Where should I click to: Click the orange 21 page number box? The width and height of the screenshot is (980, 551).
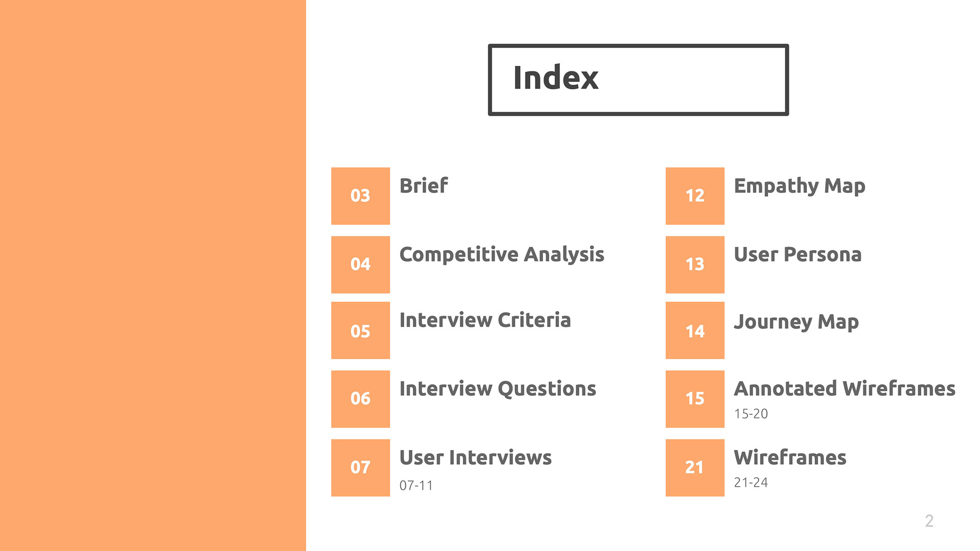coord(695,467)
